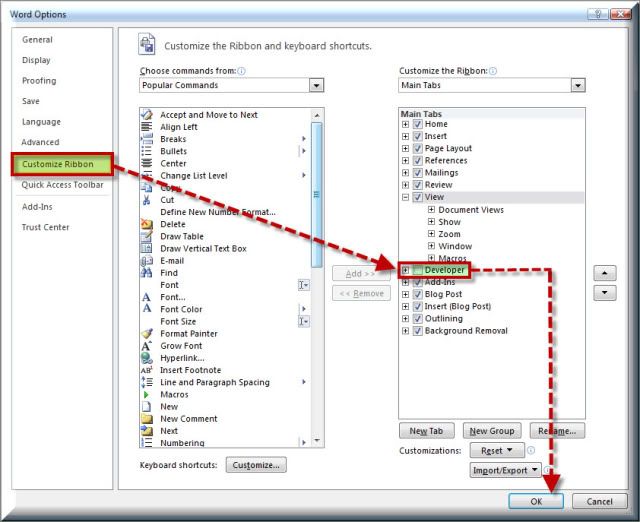Screen dimensions: 640x522
Task: Enable the Developer tab checkbox
Action: pos(417,270)
